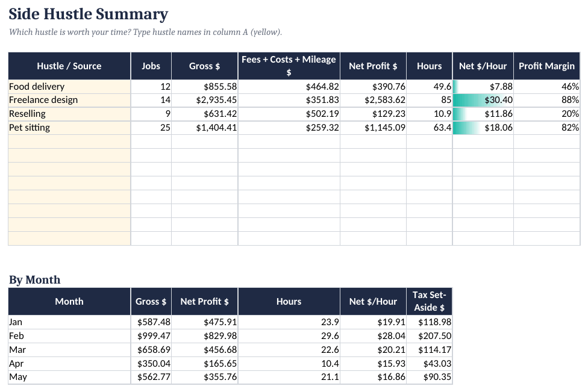Select the March net profit $456.68
Screen dimensions: 588x392
click(x=205, y=350)
